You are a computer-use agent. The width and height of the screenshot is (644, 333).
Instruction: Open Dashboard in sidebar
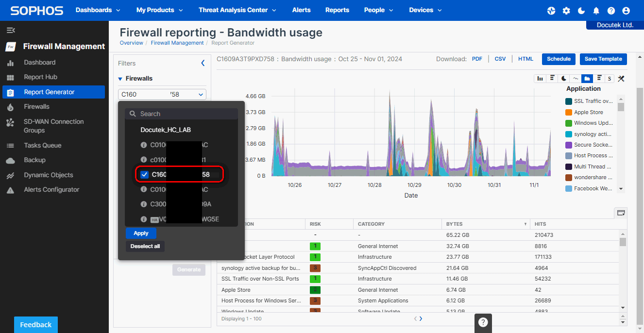click(x=40, y=63)
